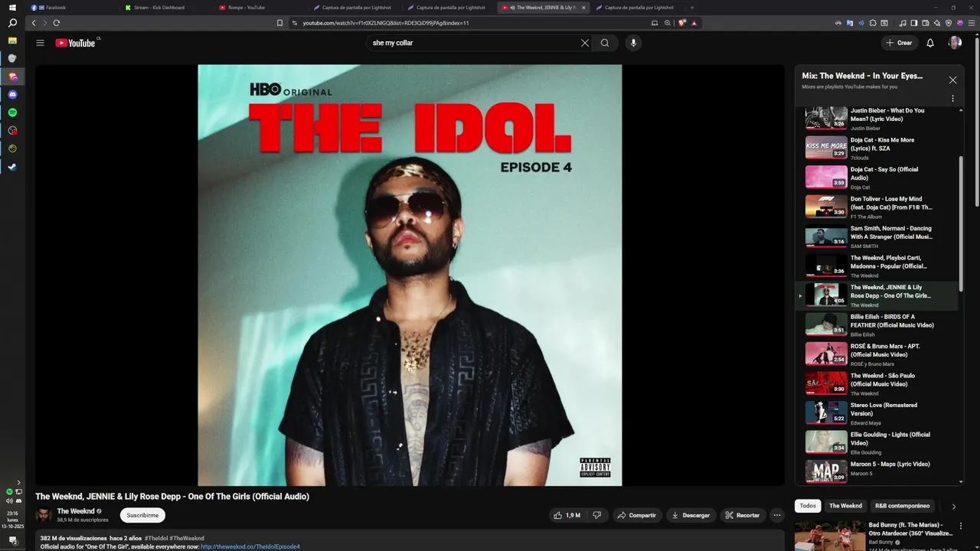
Task: Play Ellie Goulding Lights video
Action: tap(877, 442)
